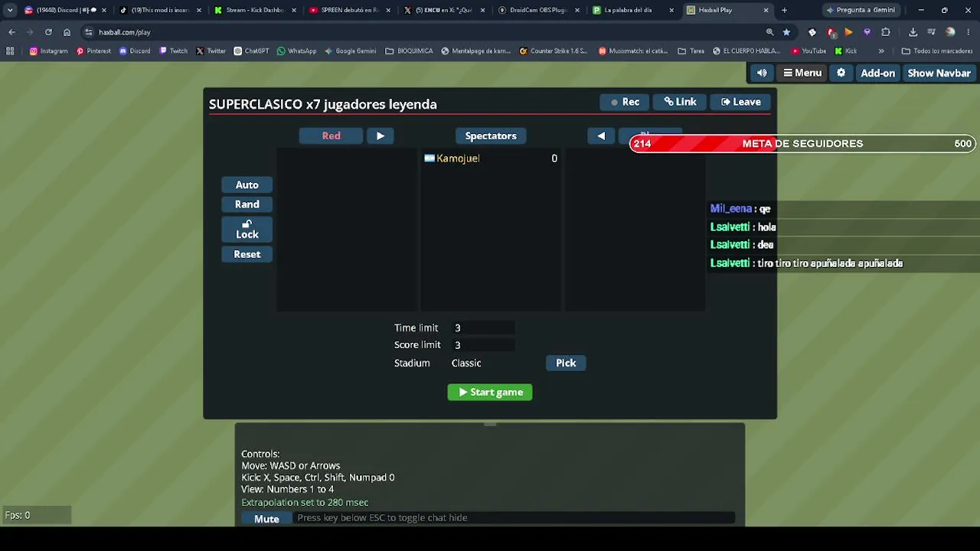This screenshot has height=551, width=980.
Task: Open Pinterest bookmark
Action: [x=93, y=51]
